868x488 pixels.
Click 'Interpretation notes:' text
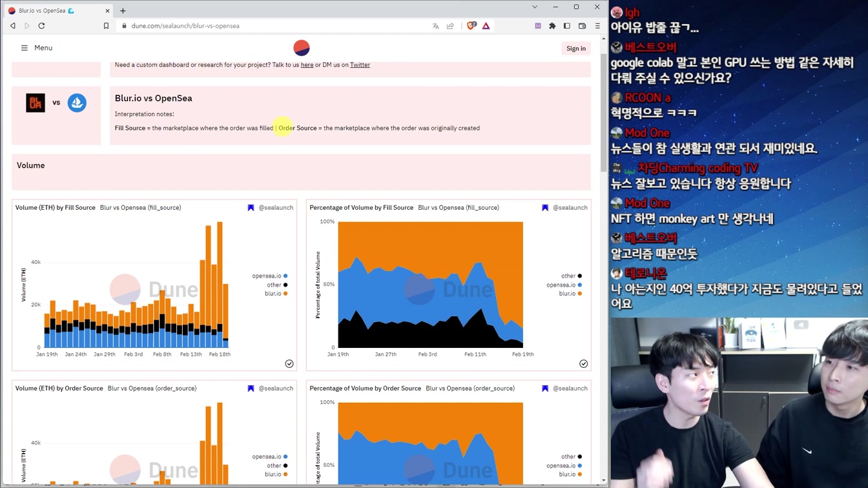145,114
